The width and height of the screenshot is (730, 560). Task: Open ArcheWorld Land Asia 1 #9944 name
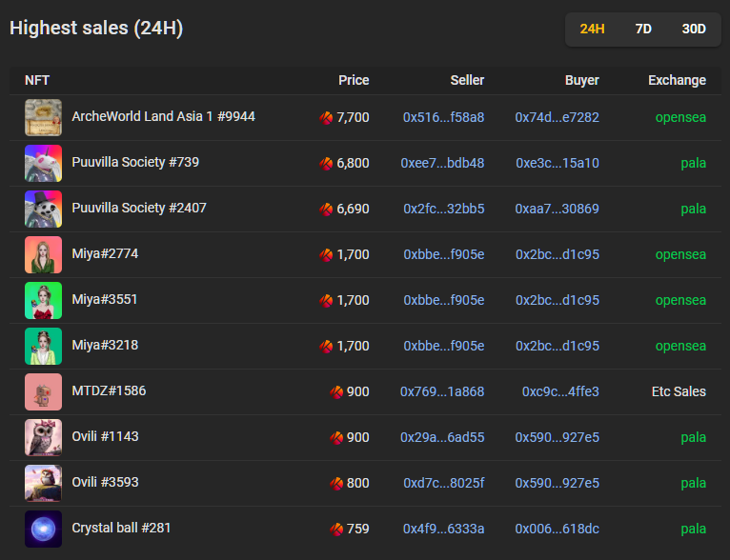click(x=163, y=116)
